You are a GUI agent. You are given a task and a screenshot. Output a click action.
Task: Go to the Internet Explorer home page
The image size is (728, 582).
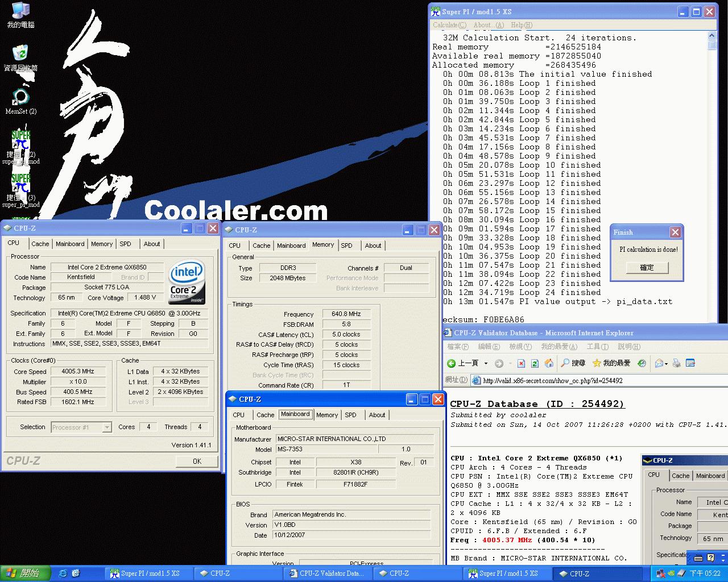tap(549, 363)
